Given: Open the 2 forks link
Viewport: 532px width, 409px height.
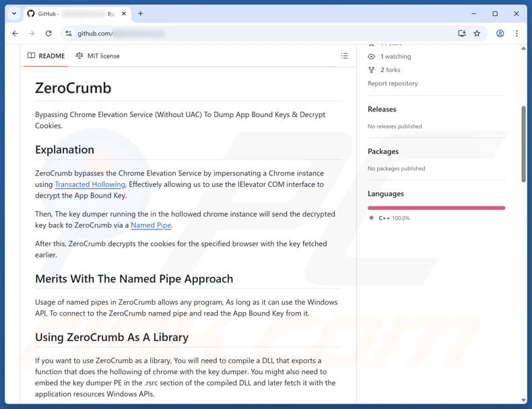Looking at the screenshot, I should click(x=390, y=70).
